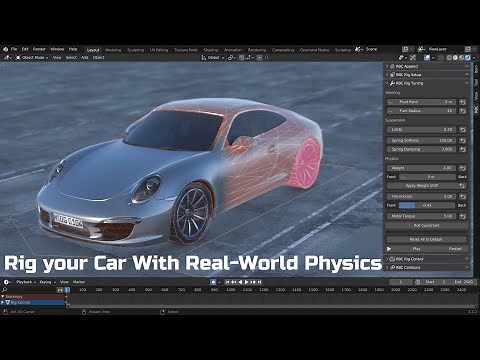This screenshot has width=480, height=360.
Task: Open the editor type selector icon
Action: pos(7,58)
